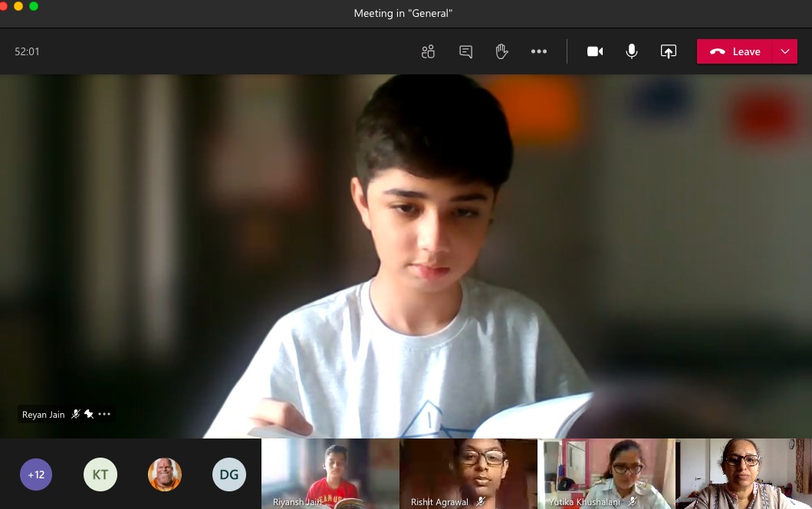Screen dimensions: 812x509
Task: Raise your hand in the meeting
Action: pyautogui.click(x=501, y=52)
